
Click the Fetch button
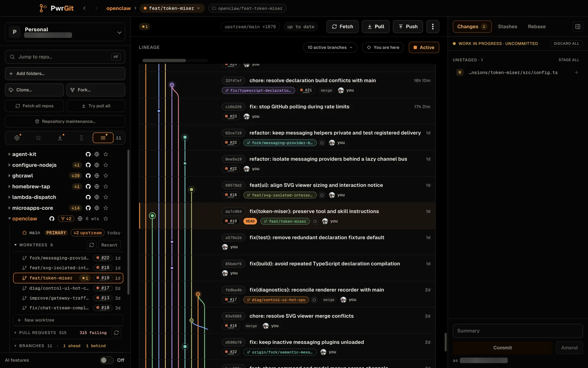click(x=342, y=26)
